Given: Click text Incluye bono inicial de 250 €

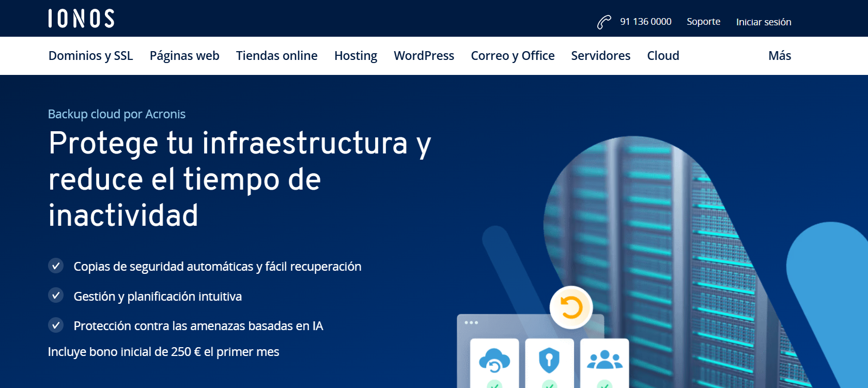Looking at the screenshot, I should (164, 352).
